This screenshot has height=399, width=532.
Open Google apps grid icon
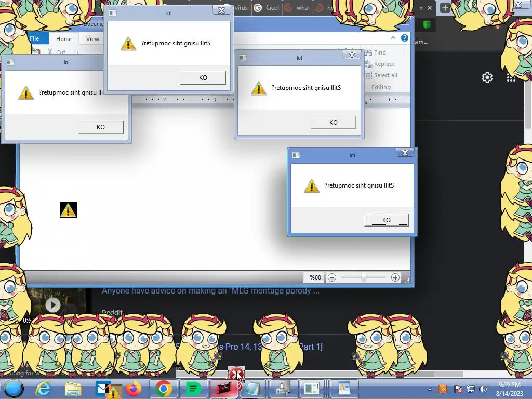coord(511,78)
